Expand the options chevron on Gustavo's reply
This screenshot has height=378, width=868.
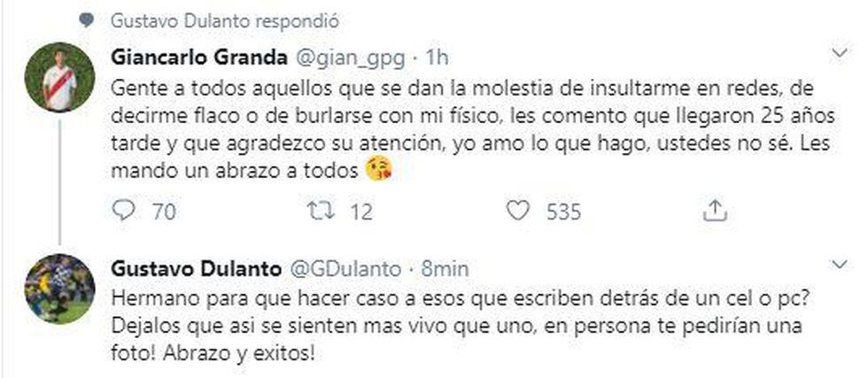[841, 264]
